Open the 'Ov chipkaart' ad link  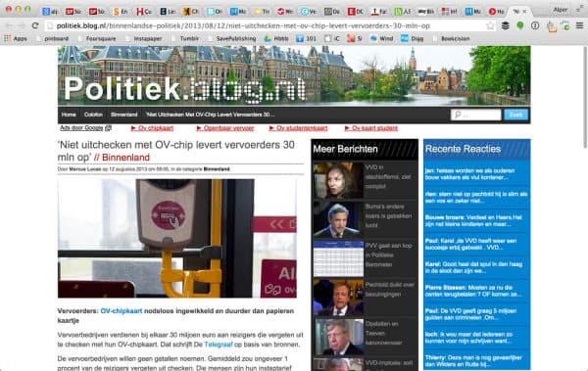tap(152, 128)
